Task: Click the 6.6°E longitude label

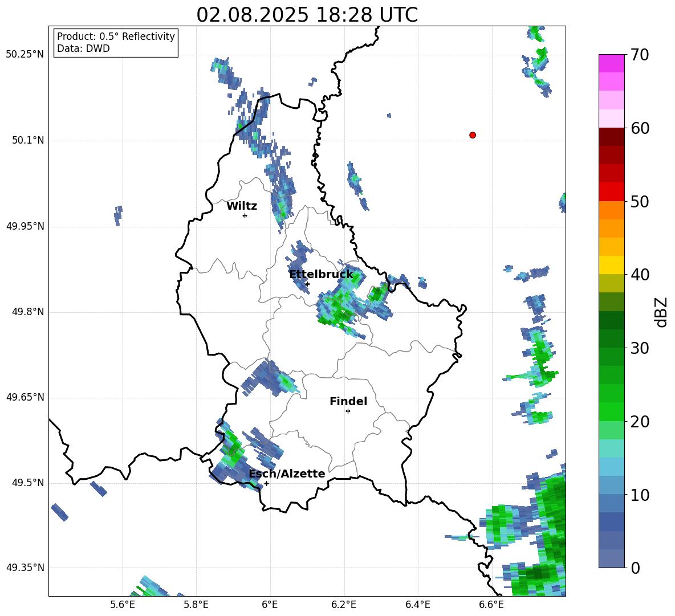Action: coord(491,605)
